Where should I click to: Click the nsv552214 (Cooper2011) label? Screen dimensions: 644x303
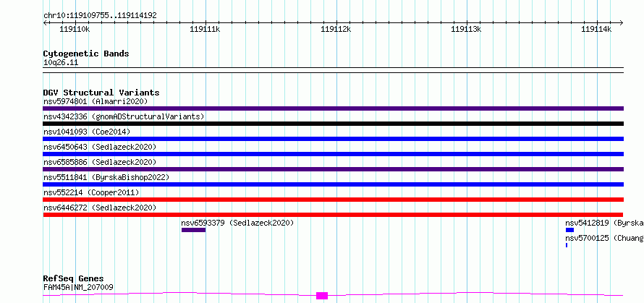coord(91,192)
